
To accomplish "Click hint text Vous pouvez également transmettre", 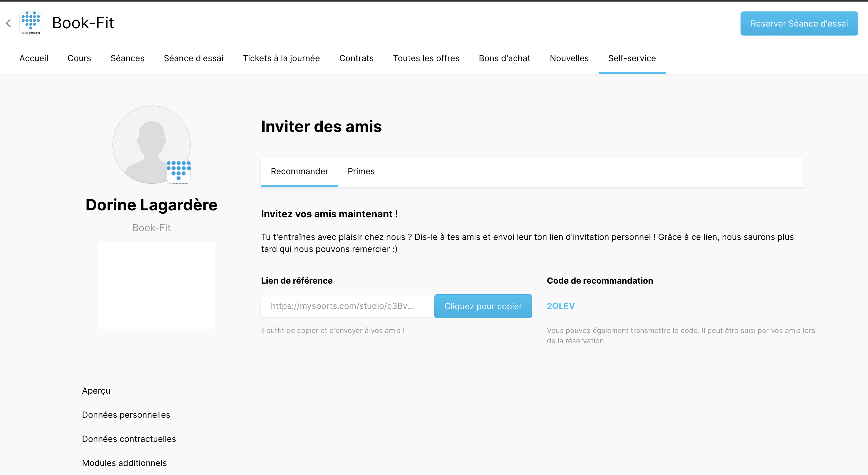I will coord(681,335).
